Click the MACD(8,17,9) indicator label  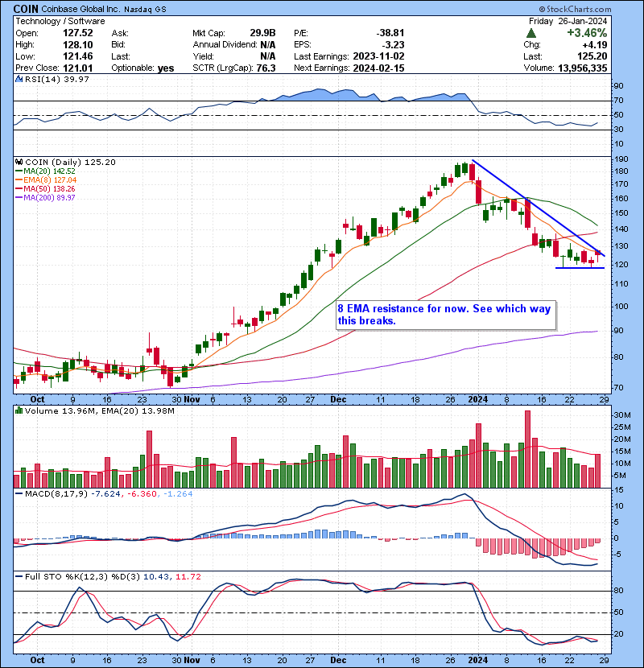(x=56, y=494)
